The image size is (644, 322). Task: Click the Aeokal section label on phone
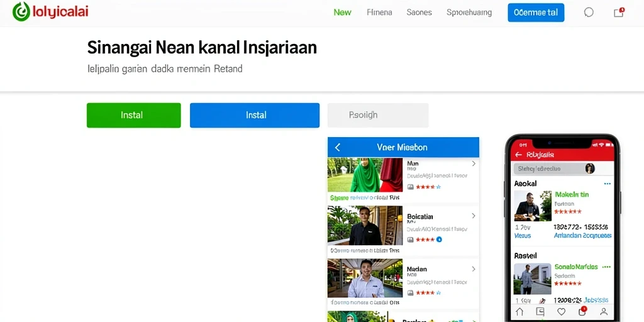click(525, 184)
